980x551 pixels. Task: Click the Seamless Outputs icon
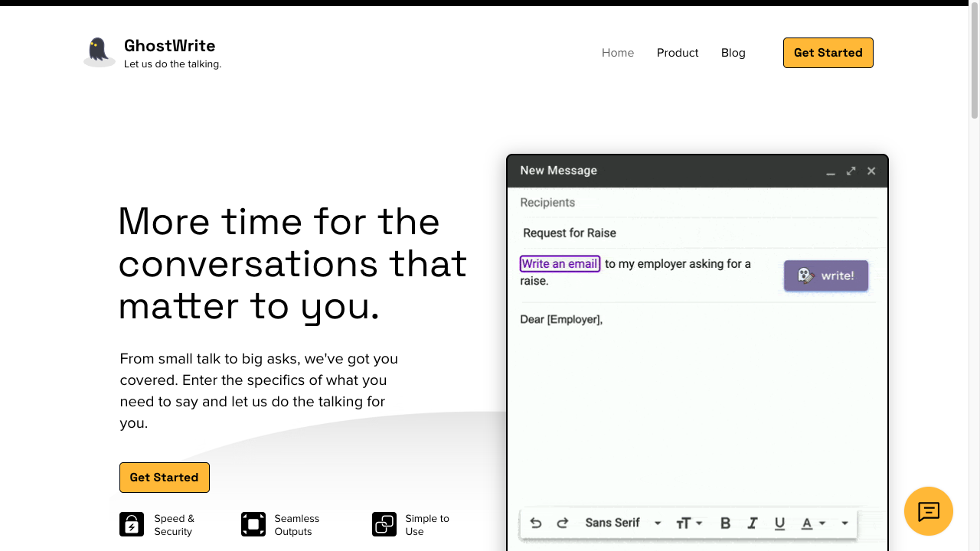pyautogui.click(x=253, y=524)
